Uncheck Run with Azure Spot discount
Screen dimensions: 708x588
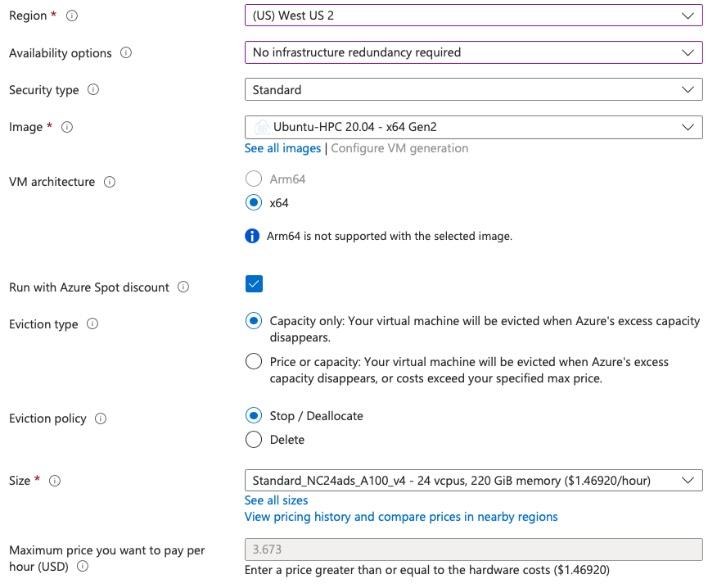click(254, 284)
